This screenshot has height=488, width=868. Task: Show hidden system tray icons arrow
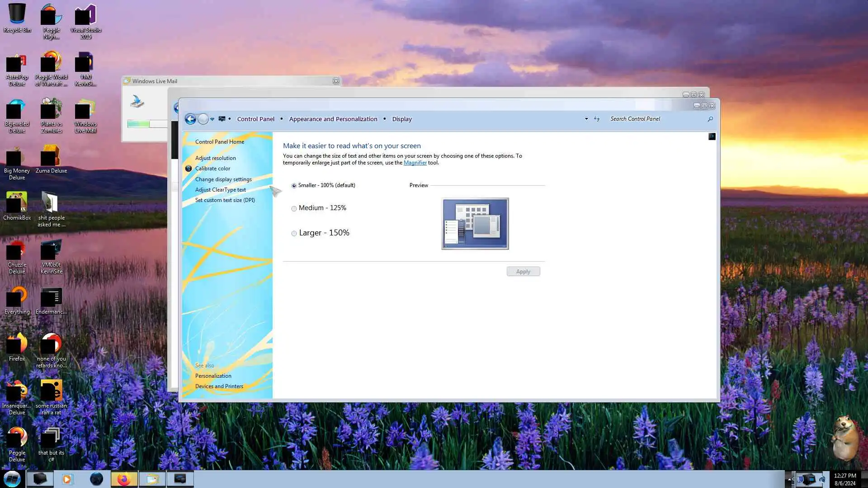pyautogui.click(x=790, y=479)
